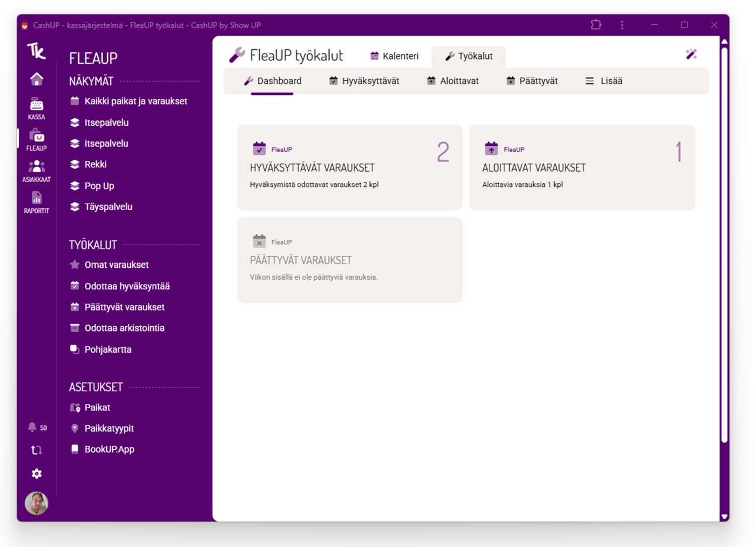Open Kaikki paikat ja varaukset view

point(135,101)
